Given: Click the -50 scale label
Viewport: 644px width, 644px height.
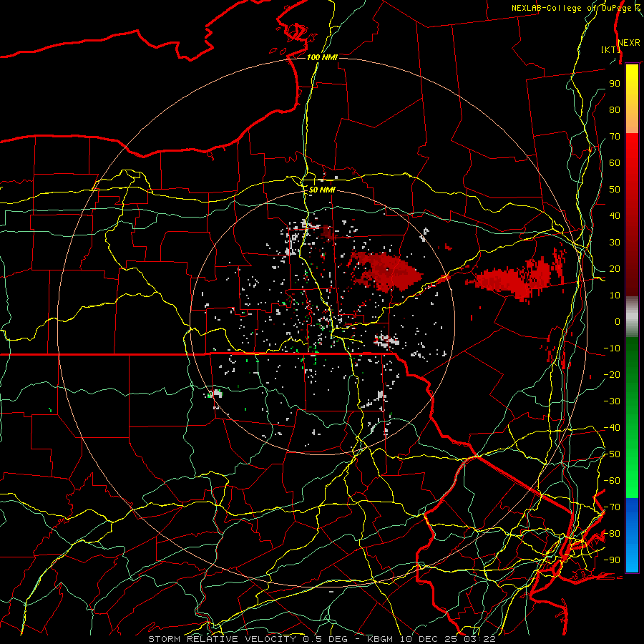Looking at the screenshot, I should point(612,454).
